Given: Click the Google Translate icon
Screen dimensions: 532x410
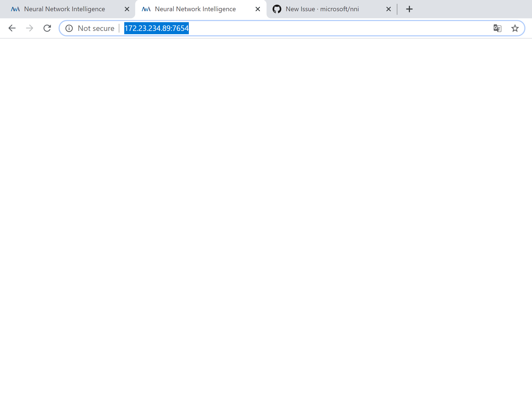Looking at the screenshot, I should (x=497, y=28).
